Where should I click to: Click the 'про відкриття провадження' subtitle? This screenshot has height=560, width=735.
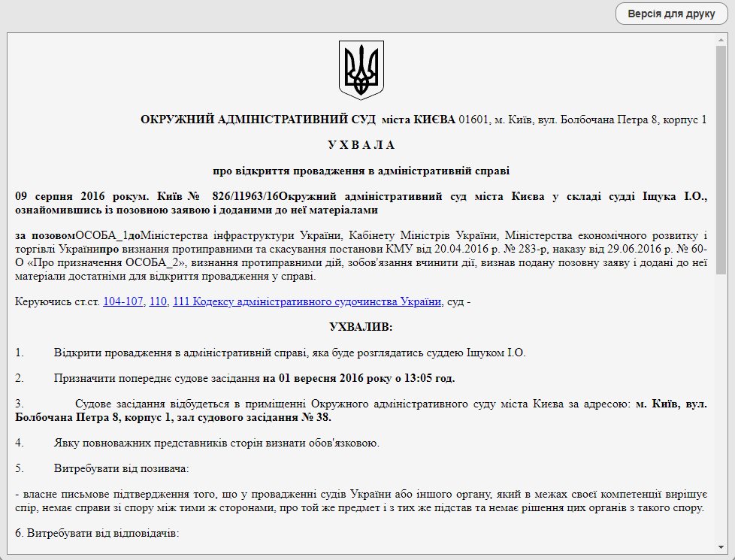361,171
